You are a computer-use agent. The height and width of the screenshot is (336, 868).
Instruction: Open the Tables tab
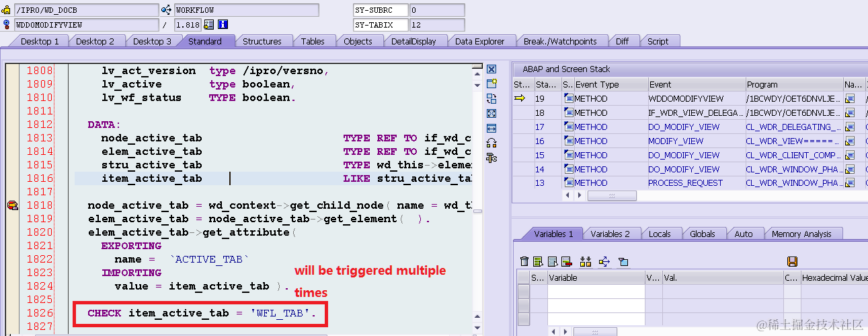[313, 41]
